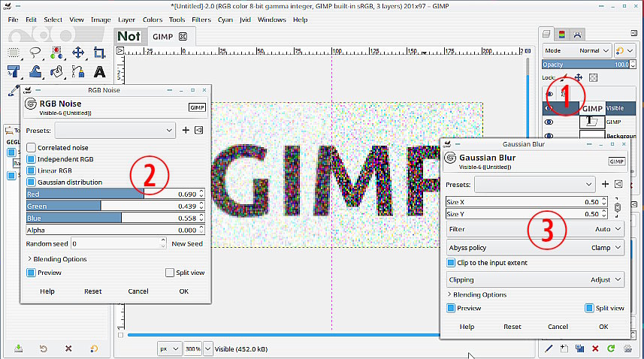The image size is (644, 359).
Task: Click the new layer icon in Layers panel
Action: [564, 348]
